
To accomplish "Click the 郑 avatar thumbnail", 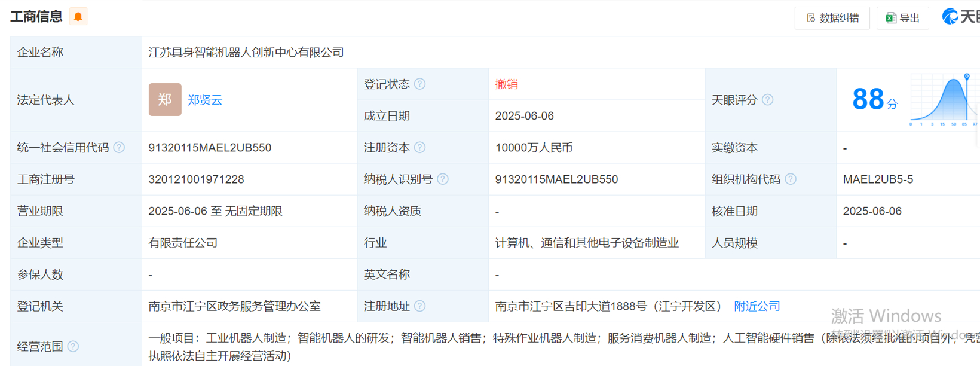I will coord(165,99).
